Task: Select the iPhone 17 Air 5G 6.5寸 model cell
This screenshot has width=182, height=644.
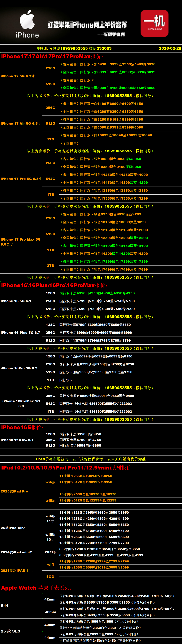Action: click(21, 124)
